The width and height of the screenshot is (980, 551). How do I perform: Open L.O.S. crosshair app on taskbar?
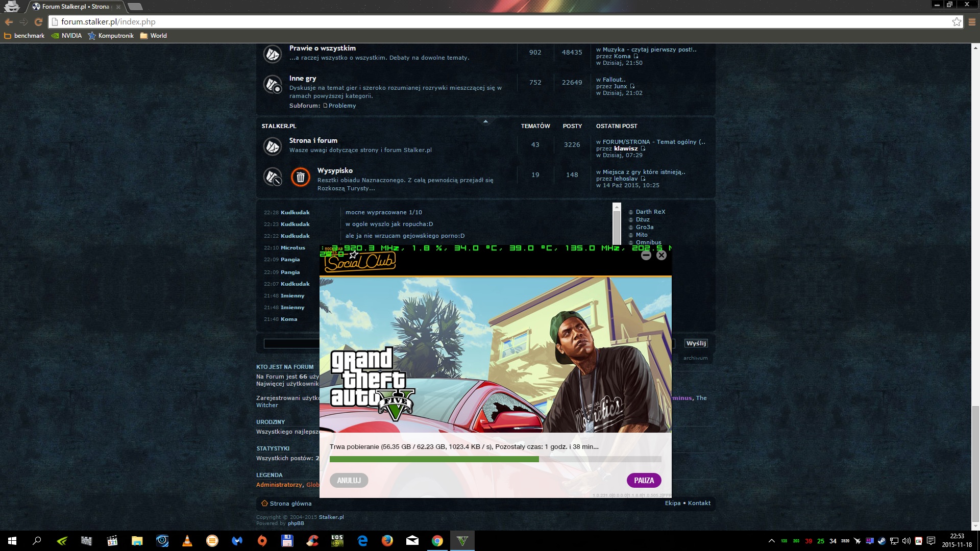click(337, 541)
